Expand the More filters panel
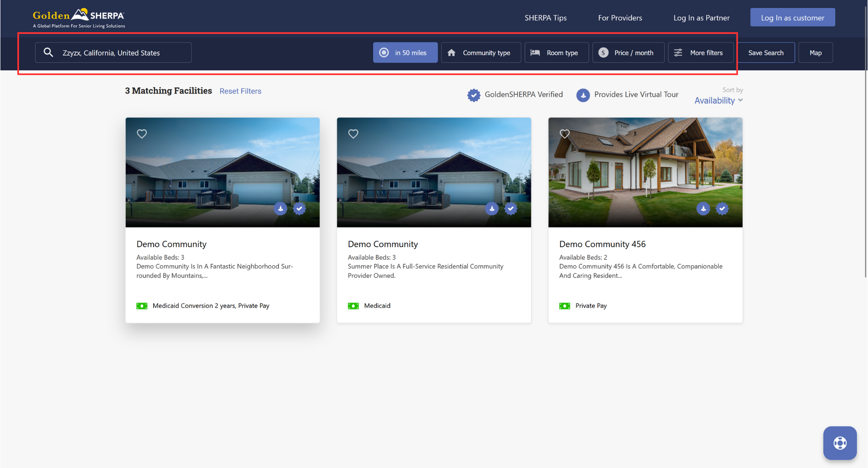The width and height of the screenshot is (868, 468). click(x=701, y=53)
